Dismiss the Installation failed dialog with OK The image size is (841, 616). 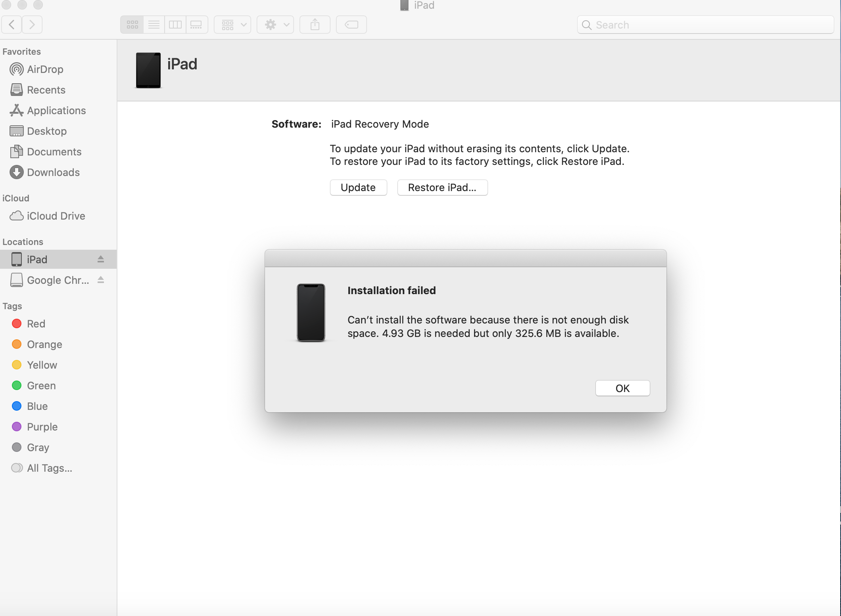coord(622,388)
